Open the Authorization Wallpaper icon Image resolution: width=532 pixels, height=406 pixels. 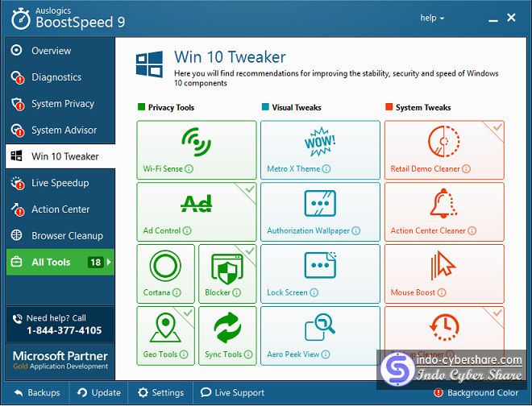click(320, 204)
